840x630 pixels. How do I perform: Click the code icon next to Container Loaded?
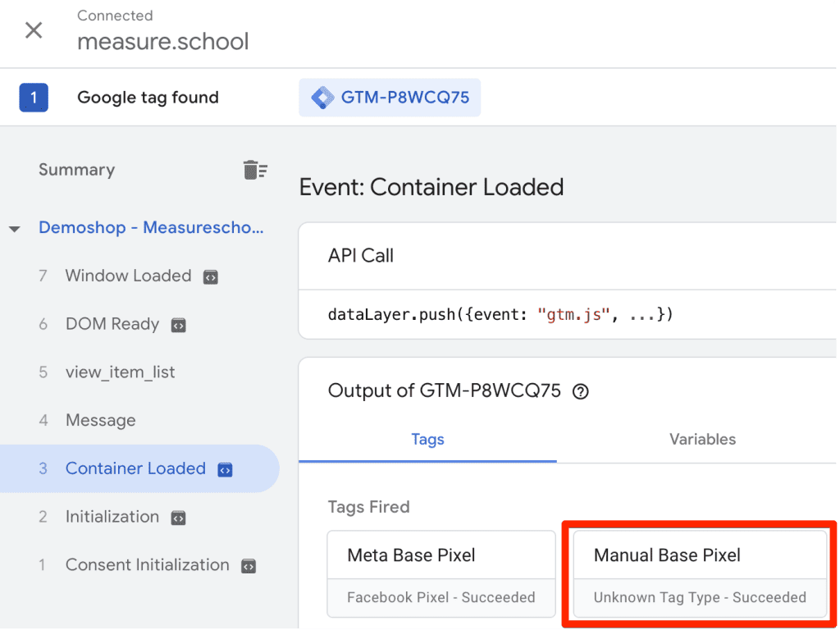[225, 470]
